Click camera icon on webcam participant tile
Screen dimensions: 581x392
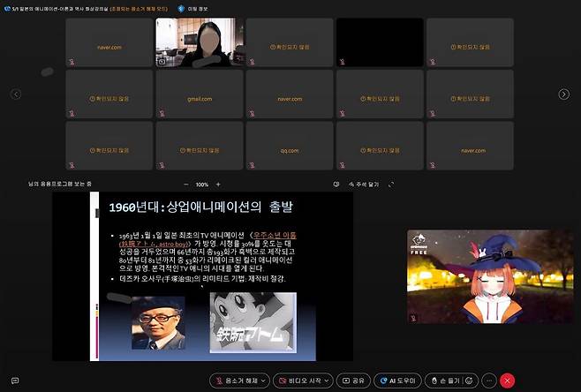click(162, 62)
